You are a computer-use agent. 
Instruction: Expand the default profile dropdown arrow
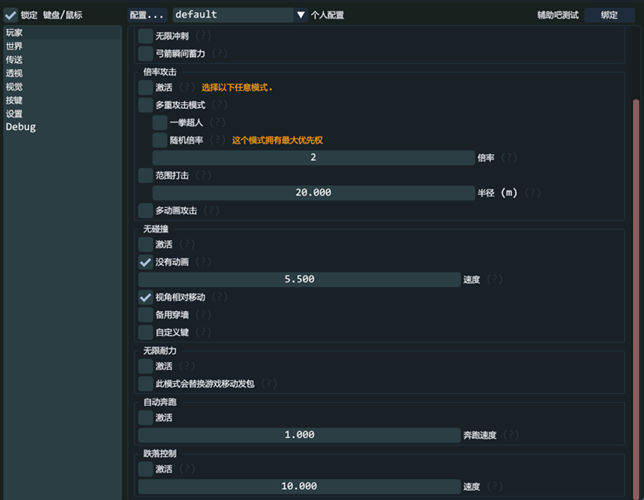click(x=300, y=15)
